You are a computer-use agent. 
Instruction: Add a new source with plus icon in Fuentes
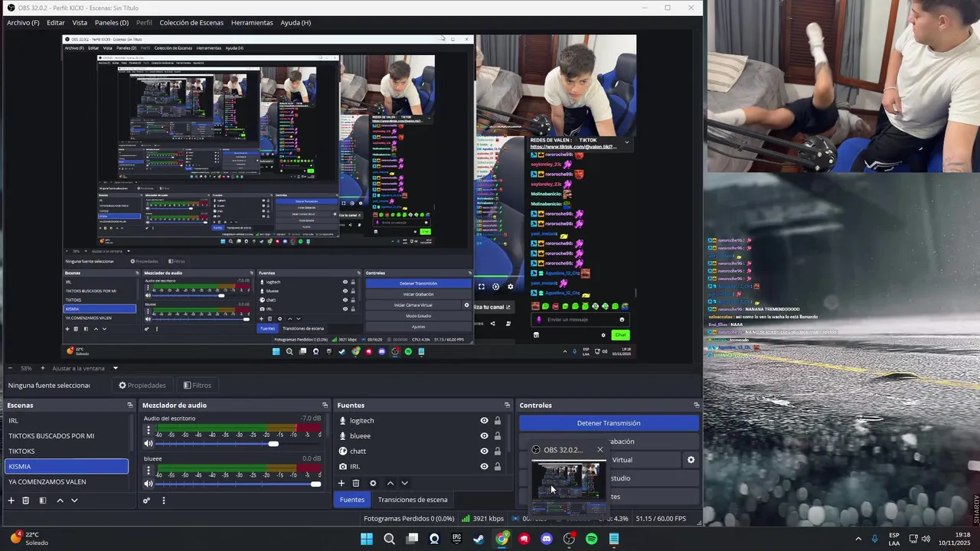[341, 483]
